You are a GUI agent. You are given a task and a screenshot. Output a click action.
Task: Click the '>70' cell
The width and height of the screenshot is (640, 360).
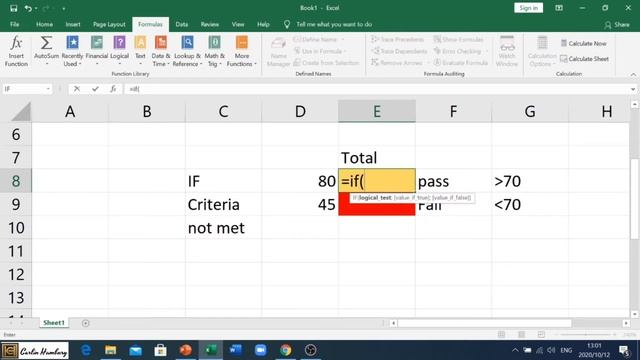(x=530, y=181)
